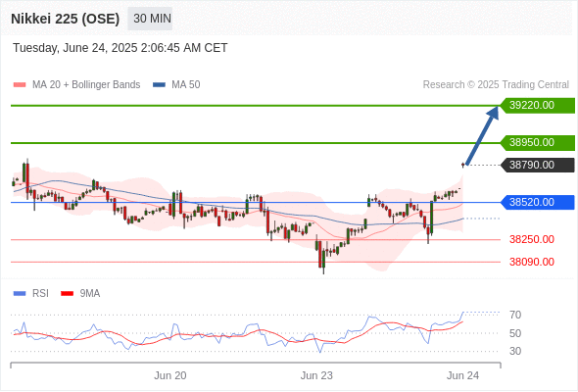The image size is (578, 392).
Task: Click the MA 20 Bollinger Bands legend swatch
Action: 20,85
